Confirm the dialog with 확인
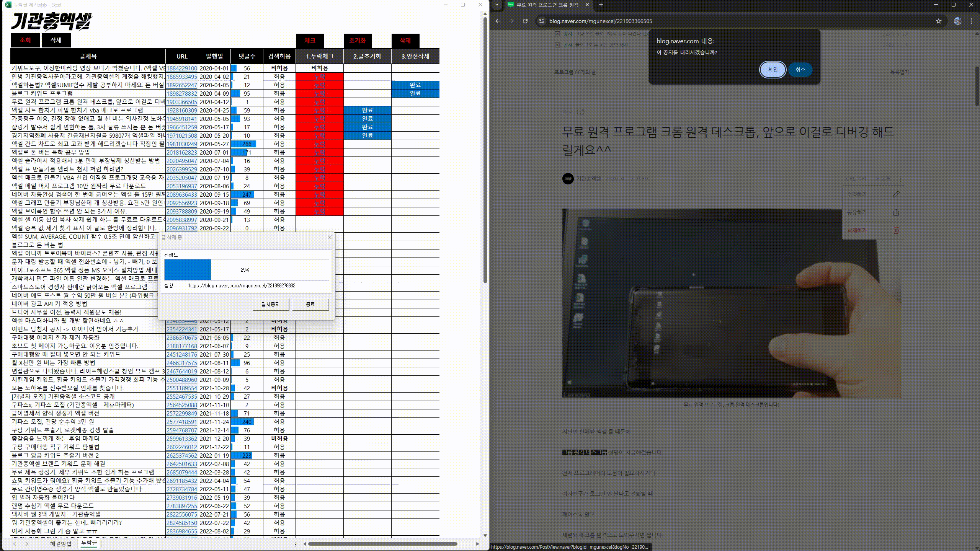Viewport: 980px width, 551px height. (773, 70)
